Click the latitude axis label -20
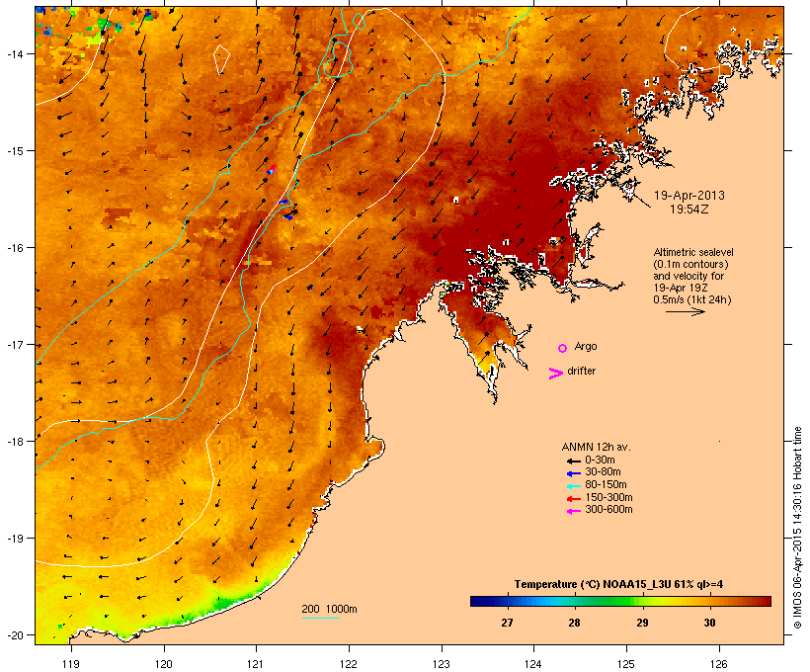The height and width of the screenshot is (672, 810). pos(14,635)
